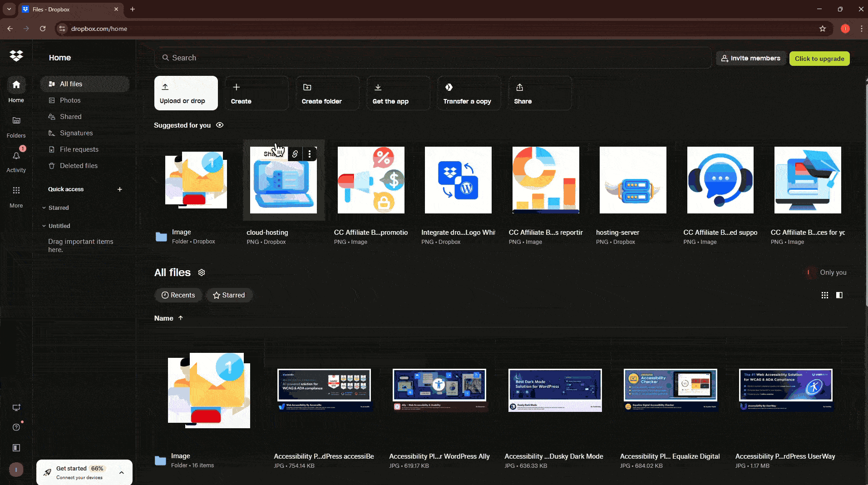The image size is (868, 485).
Task: Open Folders in the left rail
Action: click(16, 126)
